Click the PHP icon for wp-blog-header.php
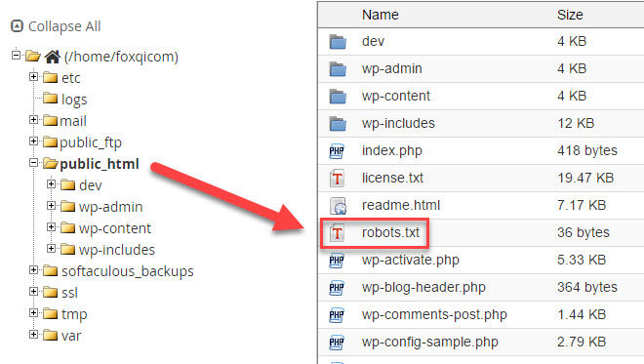This screenshot has height=364, width=644. tap(337, 288)
